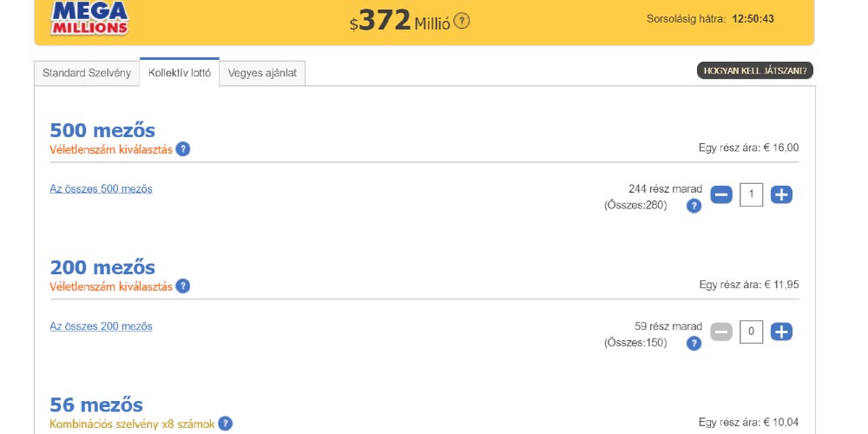
Task: Open the Vegyes ajánlat tab
Action: [262, 73]
